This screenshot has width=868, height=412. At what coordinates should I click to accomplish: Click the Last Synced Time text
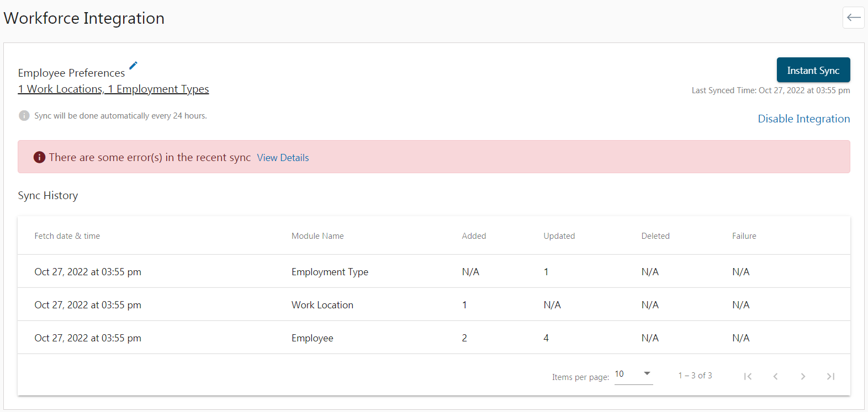point(771,90)
